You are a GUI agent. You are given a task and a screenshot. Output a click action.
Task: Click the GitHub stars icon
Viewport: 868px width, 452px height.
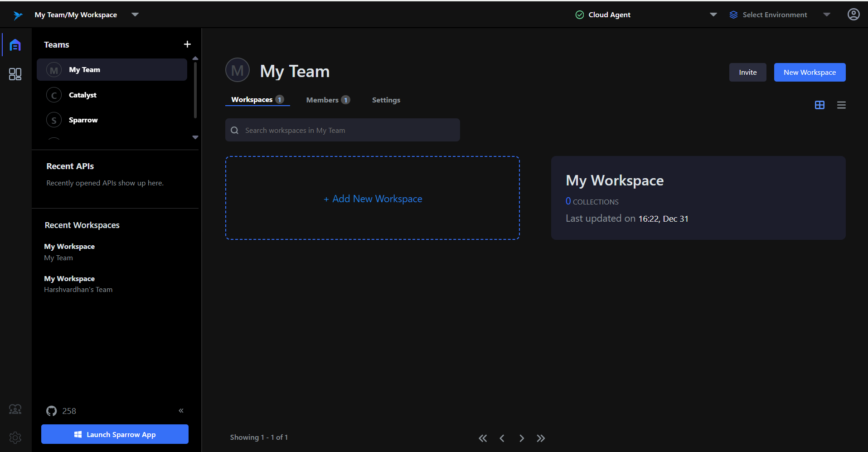[52, 411]
